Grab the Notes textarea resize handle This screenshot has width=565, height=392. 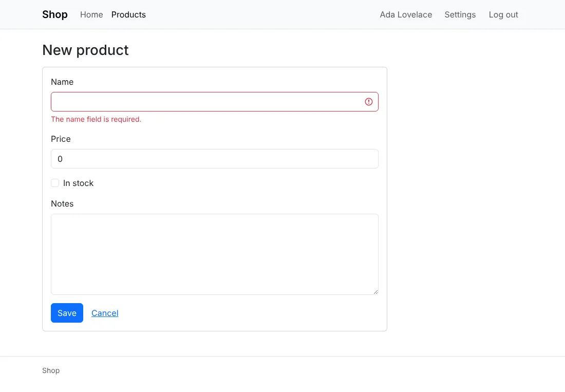[x=375, y=292]
